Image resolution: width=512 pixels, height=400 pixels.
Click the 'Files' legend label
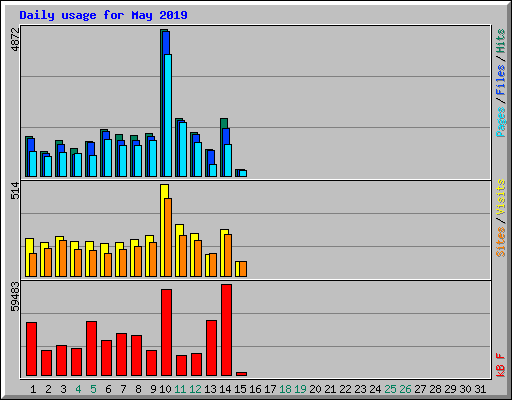(501, 80)
